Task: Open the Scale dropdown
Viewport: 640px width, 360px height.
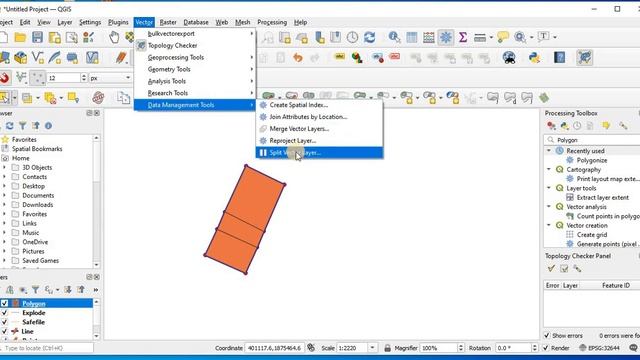Action: click(x=372, y=348)
